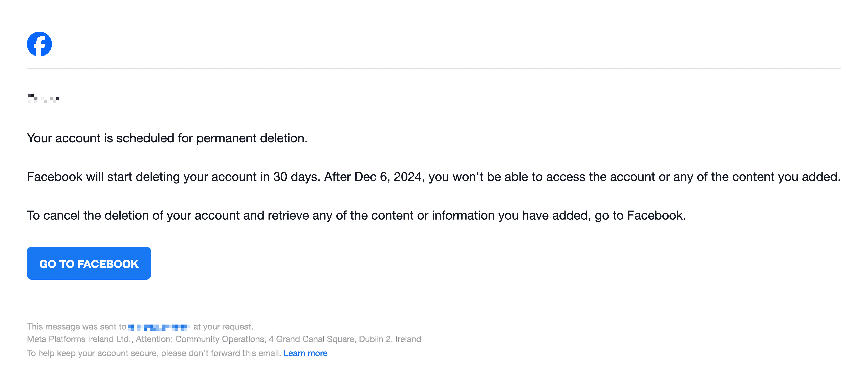
Task: Click the '30 days' text in message
Action: point(296,177)
